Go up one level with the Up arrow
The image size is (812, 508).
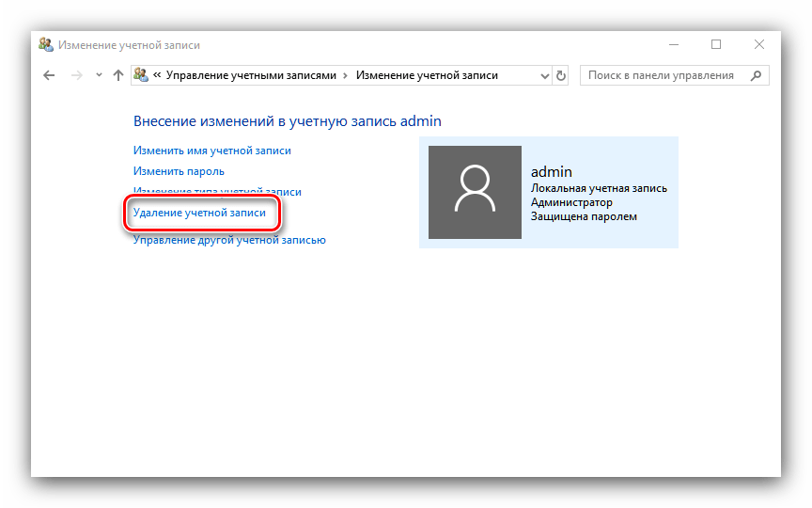pos(117,75)
